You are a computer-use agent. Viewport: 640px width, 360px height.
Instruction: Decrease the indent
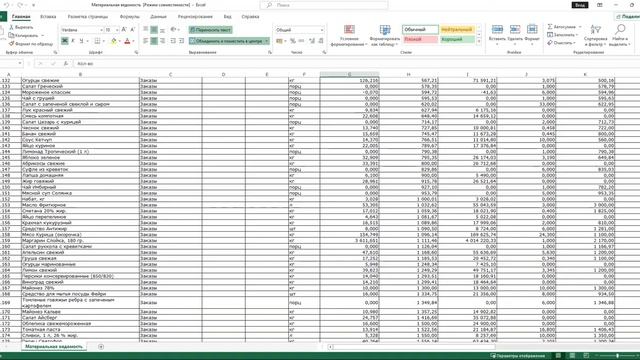click(x=173, y=41)
